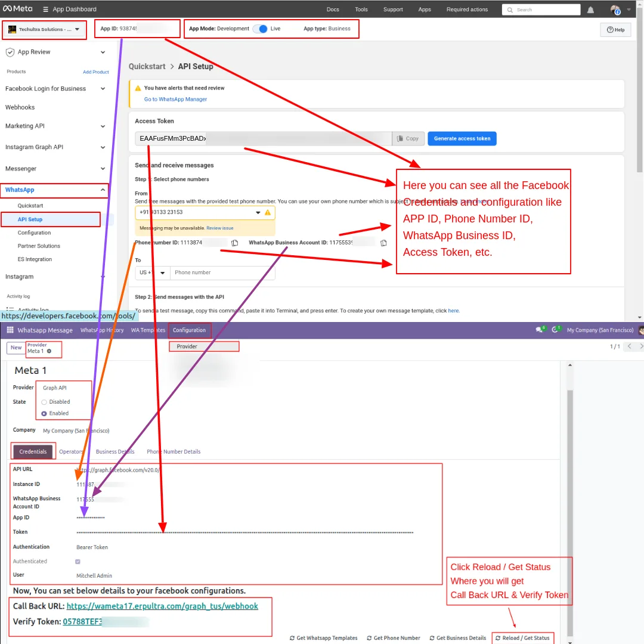Click the To phone number field
The width and height of the screenshot is (644, 644).
pos(222,273)
